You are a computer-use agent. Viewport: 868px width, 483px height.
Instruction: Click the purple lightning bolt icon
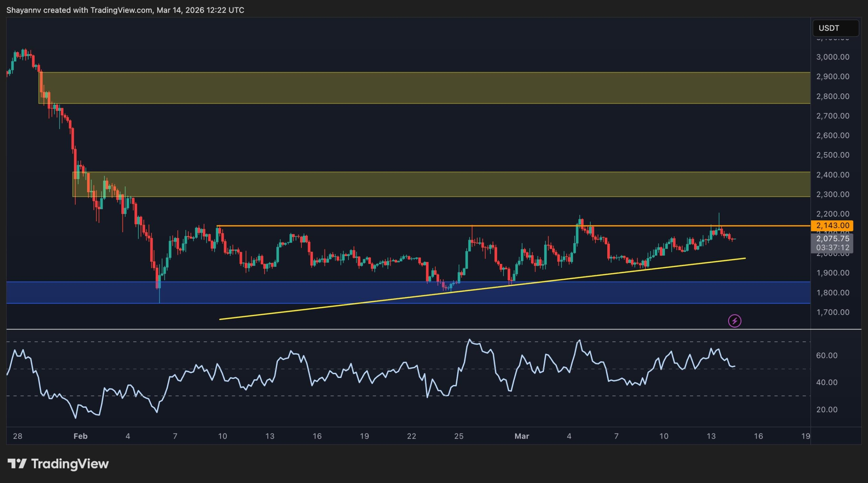click(x=734, y=321)
